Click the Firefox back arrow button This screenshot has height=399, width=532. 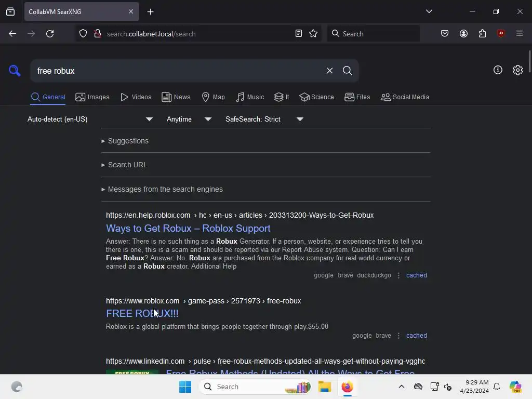[x=12, y=34]
